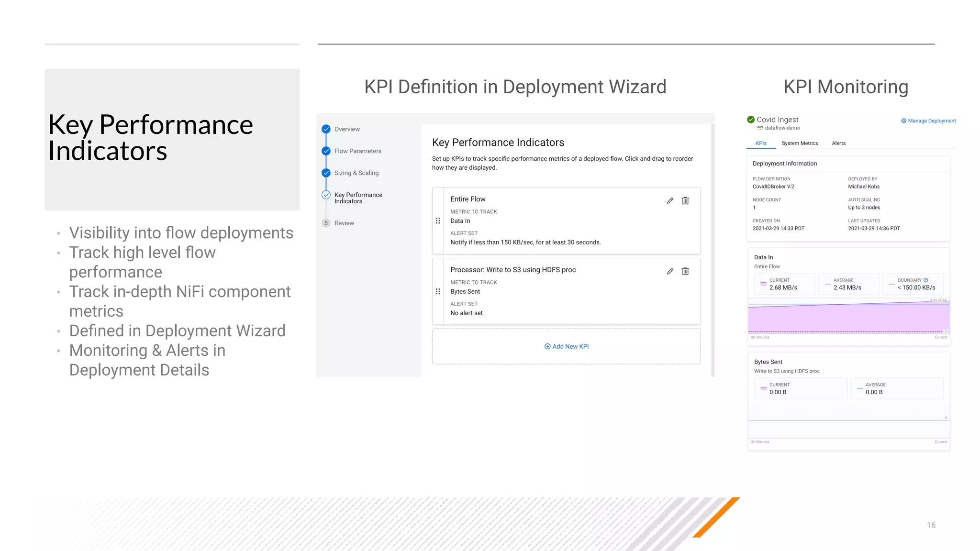Add a new KPI
980x551 pixels.
(567, 346)
